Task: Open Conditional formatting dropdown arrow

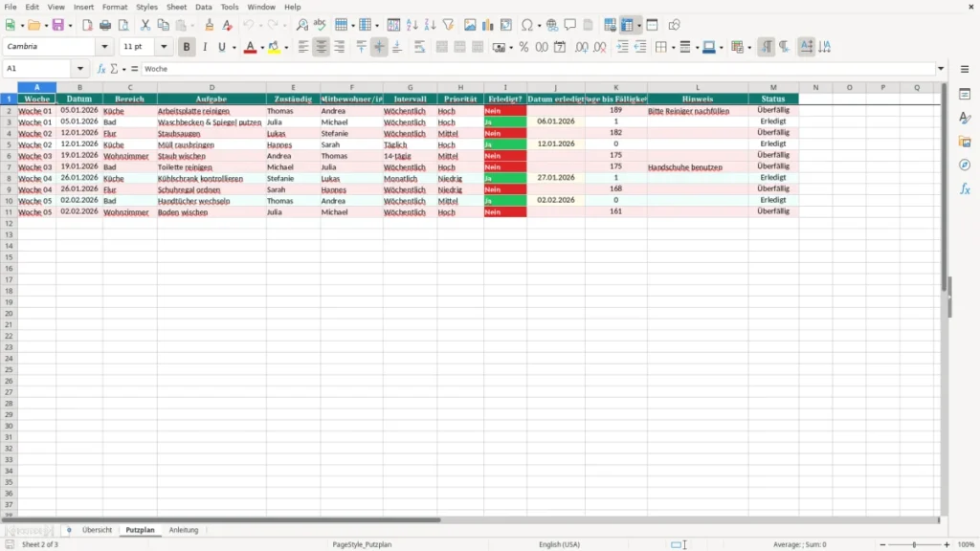Action: (x=749, y=47)
